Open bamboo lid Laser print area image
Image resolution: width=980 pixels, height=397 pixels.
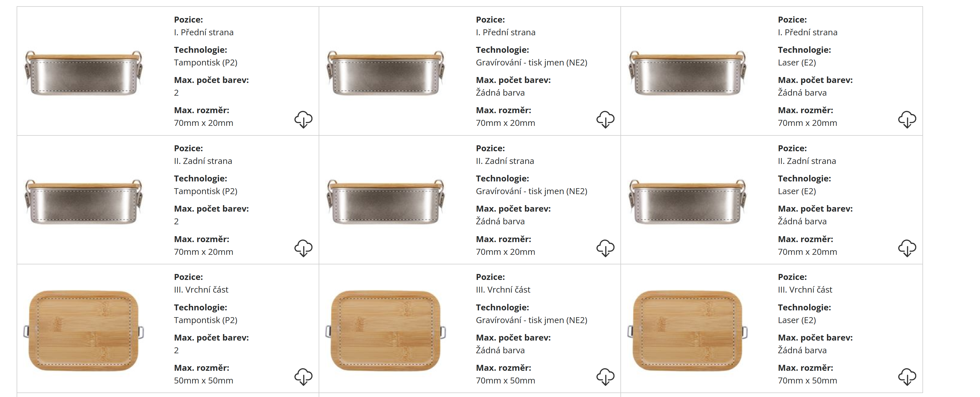(x=688, y=330)
